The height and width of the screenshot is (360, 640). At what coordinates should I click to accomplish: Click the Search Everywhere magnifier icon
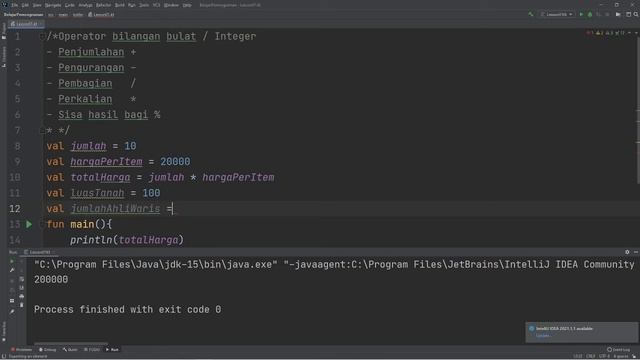(636, 14)
